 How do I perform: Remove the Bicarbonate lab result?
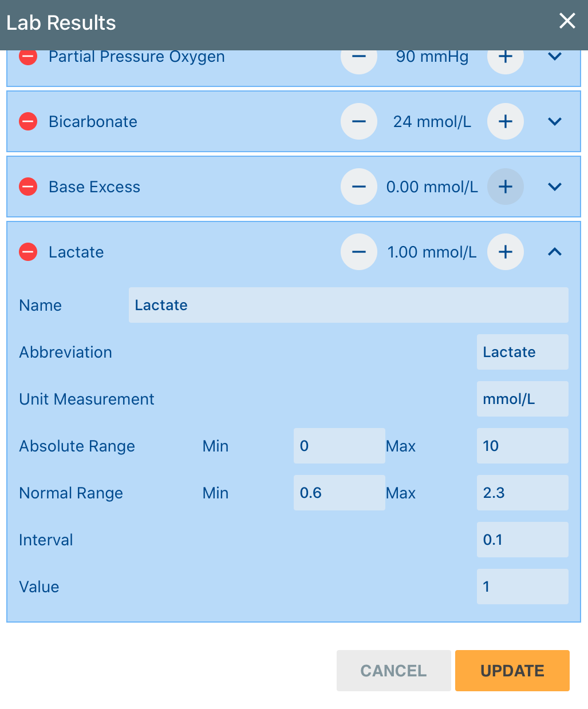pos(27,121)
